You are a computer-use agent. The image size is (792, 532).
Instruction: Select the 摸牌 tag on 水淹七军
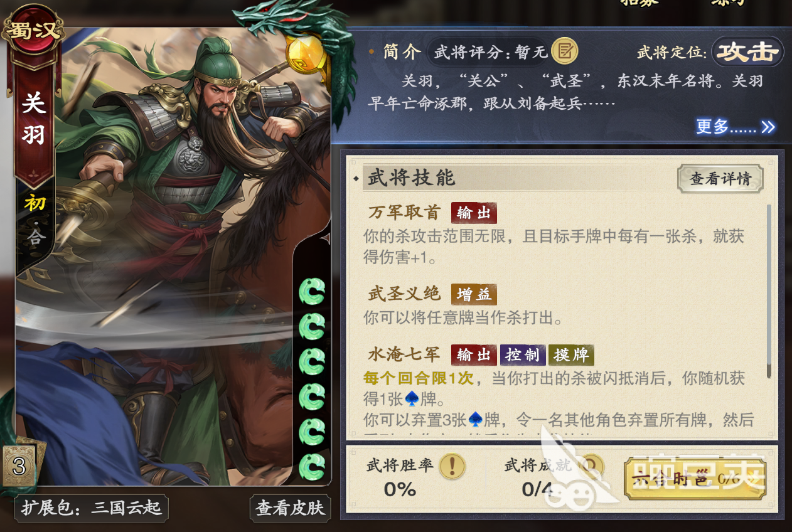pyautogui.click(x=571, y=354)
